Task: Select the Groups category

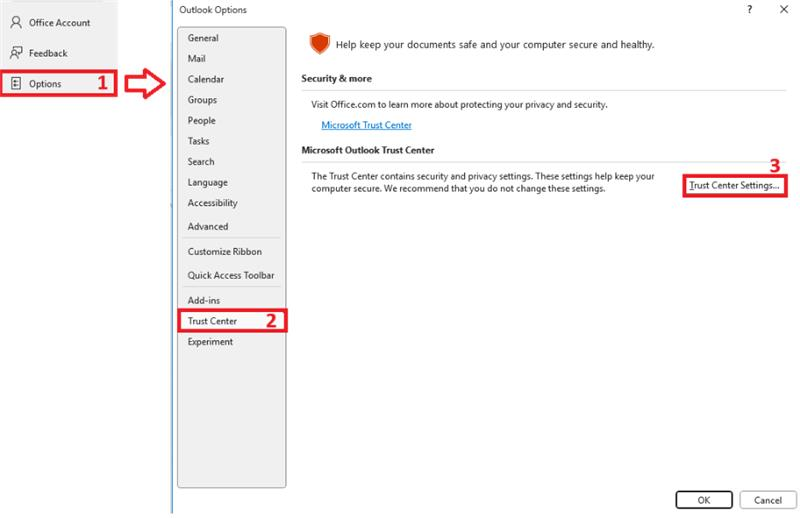Action: (232, 100)
